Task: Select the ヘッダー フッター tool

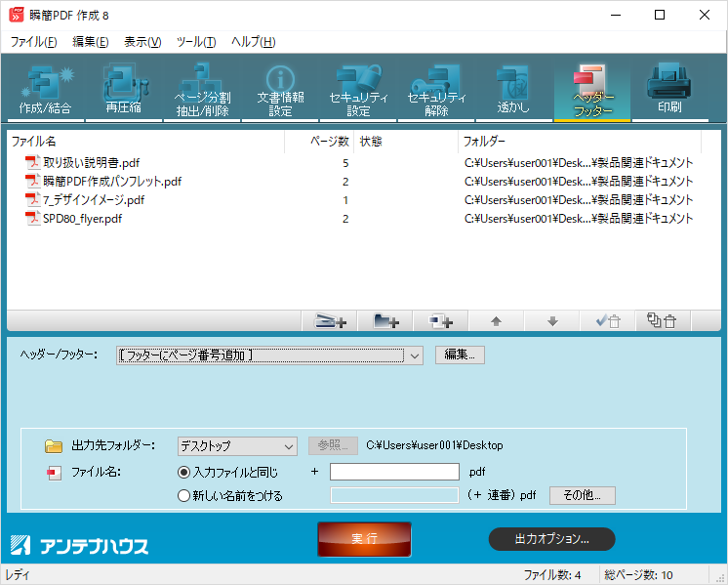Action: tap(592, 90)
